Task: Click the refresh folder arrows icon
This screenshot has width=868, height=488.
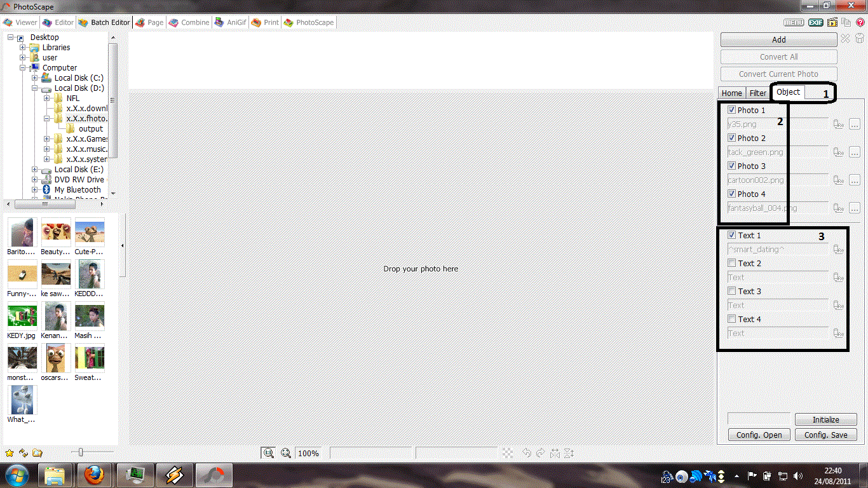Action: tap(24, 453)
